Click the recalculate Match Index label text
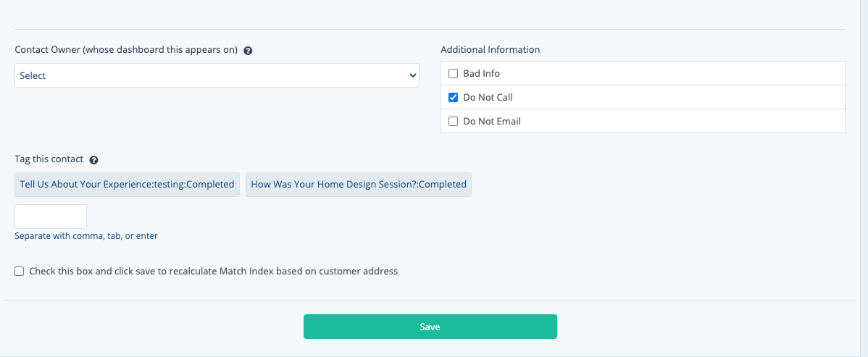The image size is (868, 357). click(213, 272)
